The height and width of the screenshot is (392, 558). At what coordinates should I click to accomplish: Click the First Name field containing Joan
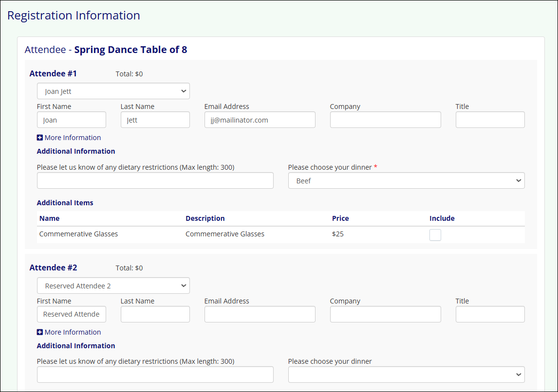click(x=71, y=120)
